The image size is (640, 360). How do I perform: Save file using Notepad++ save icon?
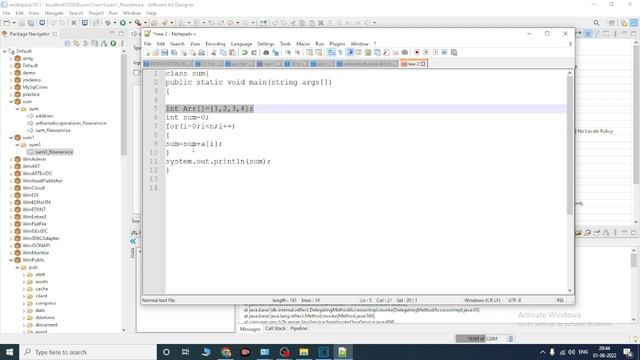[x=164, y=52]
